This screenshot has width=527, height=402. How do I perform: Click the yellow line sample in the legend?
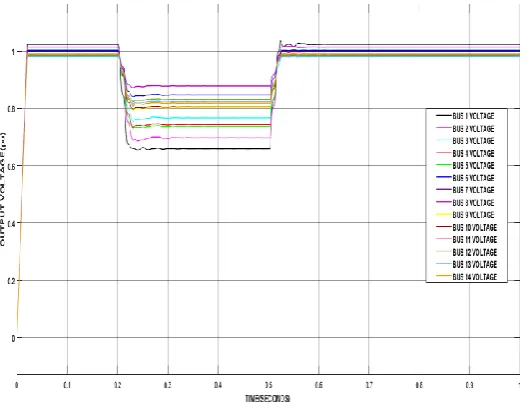[x=444, y=214]
